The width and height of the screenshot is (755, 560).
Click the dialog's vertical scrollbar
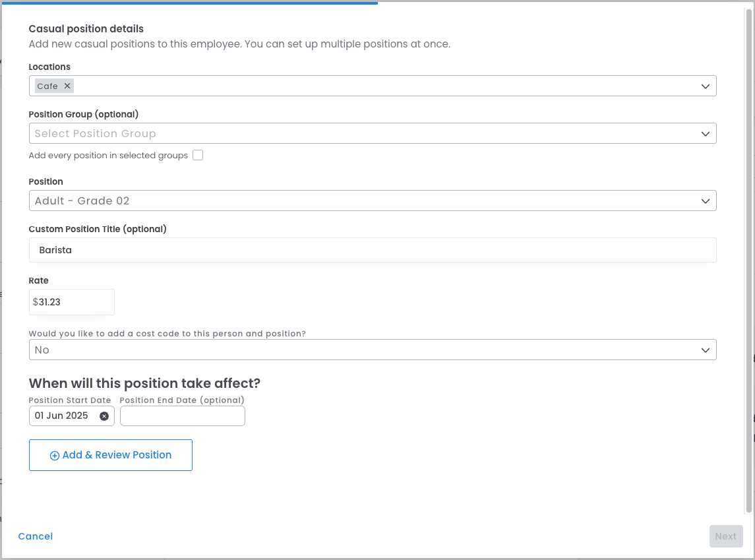click(748, 264)
